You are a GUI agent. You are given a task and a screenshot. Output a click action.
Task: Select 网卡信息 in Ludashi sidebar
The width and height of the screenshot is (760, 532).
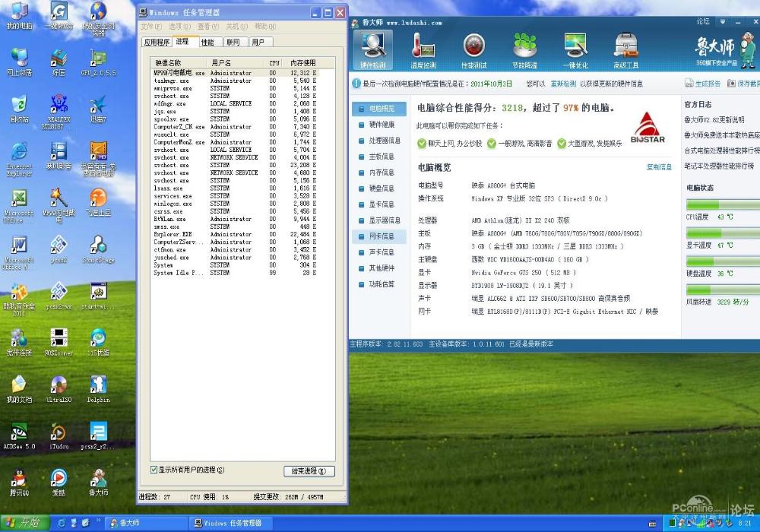click(380, 236)
